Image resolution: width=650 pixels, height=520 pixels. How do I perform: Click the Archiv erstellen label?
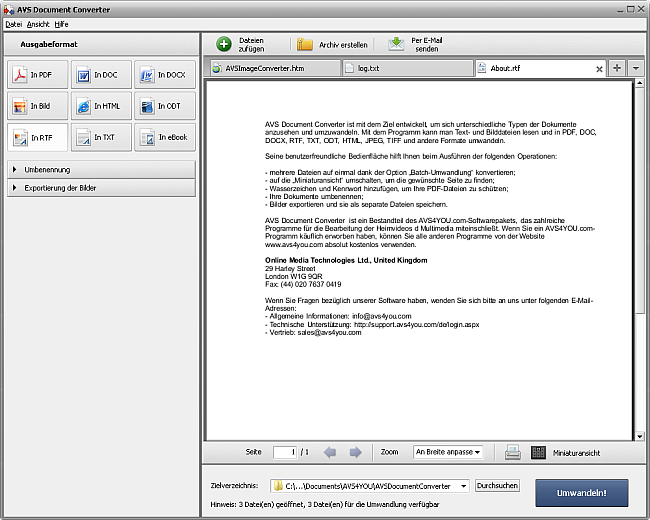(x=343, y=45)
